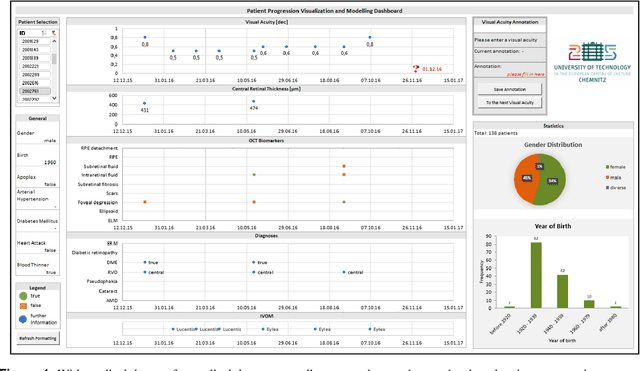
Task: Click the 'male' legend entry in Gender Distribution
Action: (613, 178)
